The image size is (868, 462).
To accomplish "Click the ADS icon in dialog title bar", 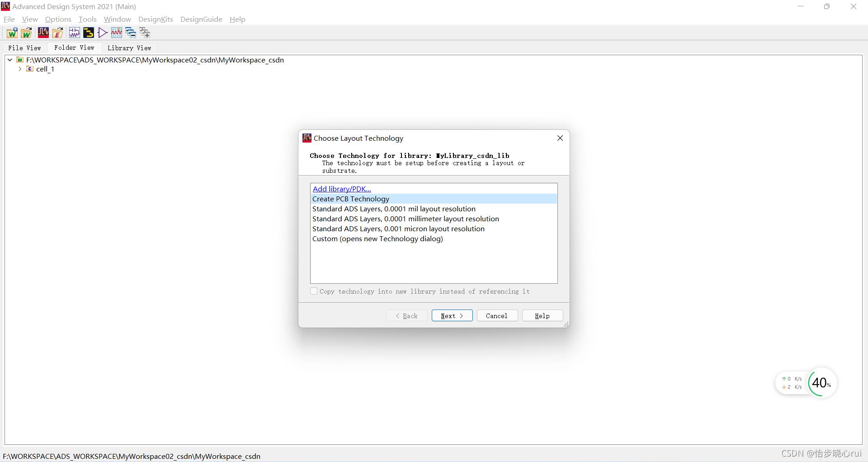I will point(307,138).
